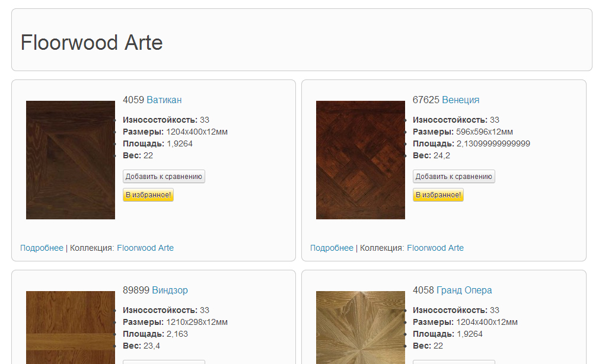Open the Венеция product link
Image resolution: width=602 pixels, height=364 pixels.
[x=460, y=100]
